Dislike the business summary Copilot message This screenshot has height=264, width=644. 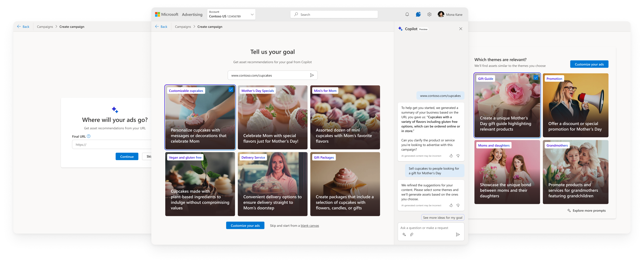458,156
